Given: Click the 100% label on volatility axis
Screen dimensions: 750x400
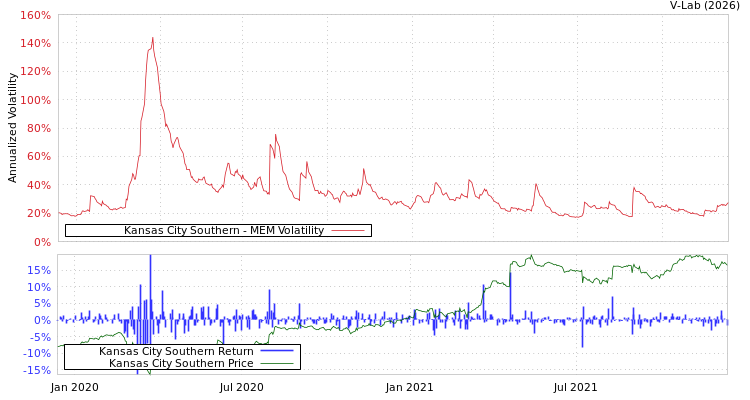Looking at the screenshot, I should tap(35, 101).
